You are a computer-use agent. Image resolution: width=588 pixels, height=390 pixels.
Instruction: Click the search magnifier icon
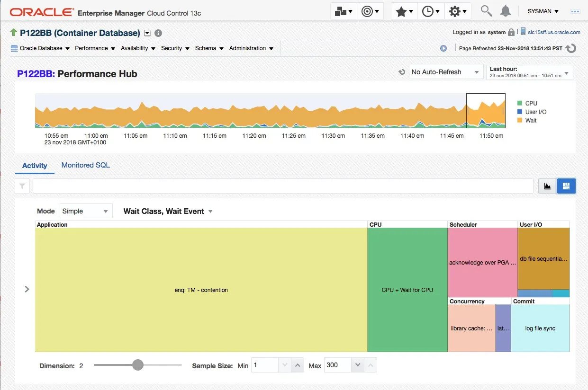pos(486,11)
